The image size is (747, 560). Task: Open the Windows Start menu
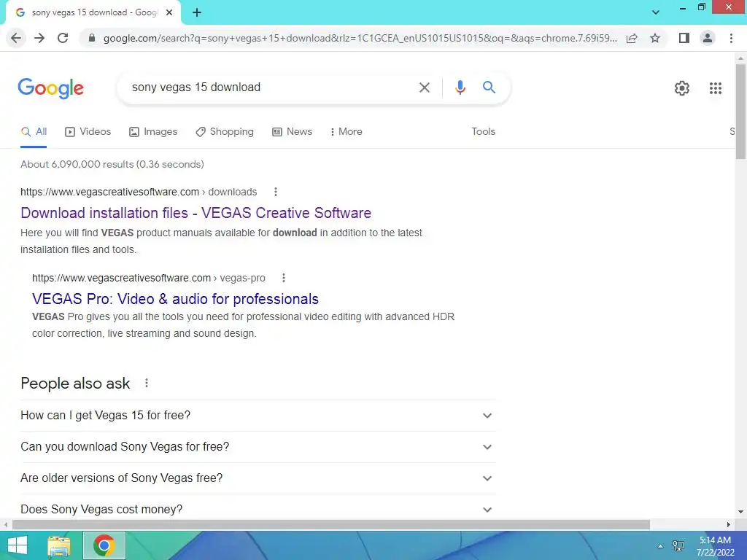click(18, 545)
